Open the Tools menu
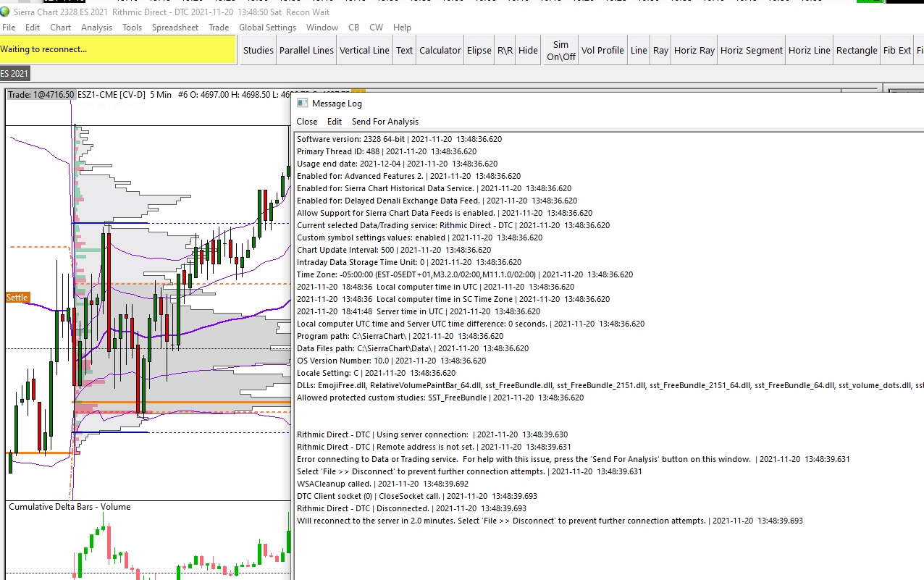924x580 pixels. [x=133, y=28]
